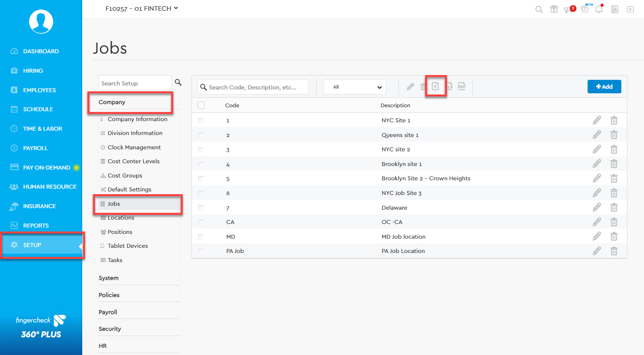Open the F10257 - 01 FINTECH company dropdown
Image resolution: width=644 pixels, height=355 pixels.
(141, 8)
